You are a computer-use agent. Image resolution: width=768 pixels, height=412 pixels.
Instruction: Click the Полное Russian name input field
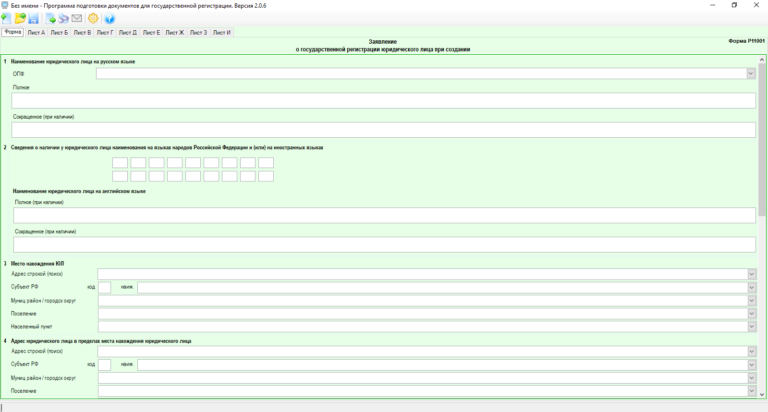coord(384,101)
